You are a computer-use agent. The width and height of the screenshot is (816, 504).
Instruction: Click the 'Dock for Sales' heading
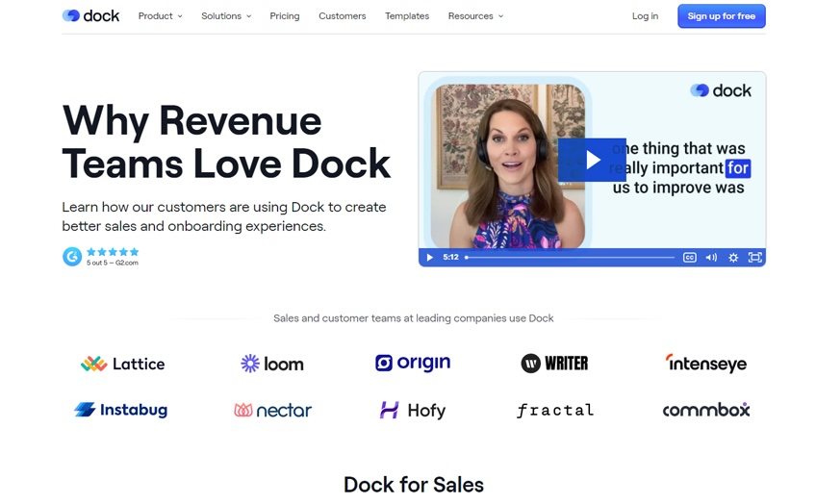click(414, 485)
